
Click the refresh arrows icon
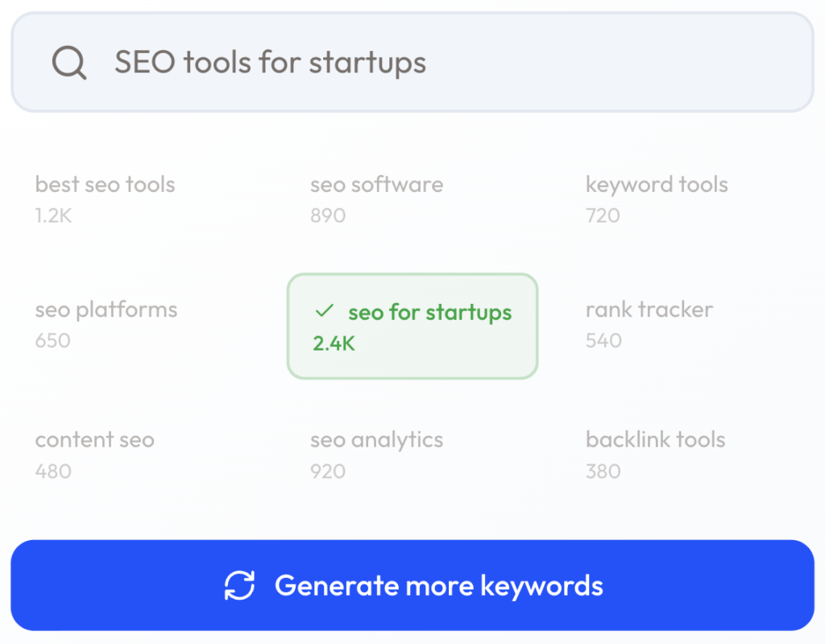tap(239, 585)
